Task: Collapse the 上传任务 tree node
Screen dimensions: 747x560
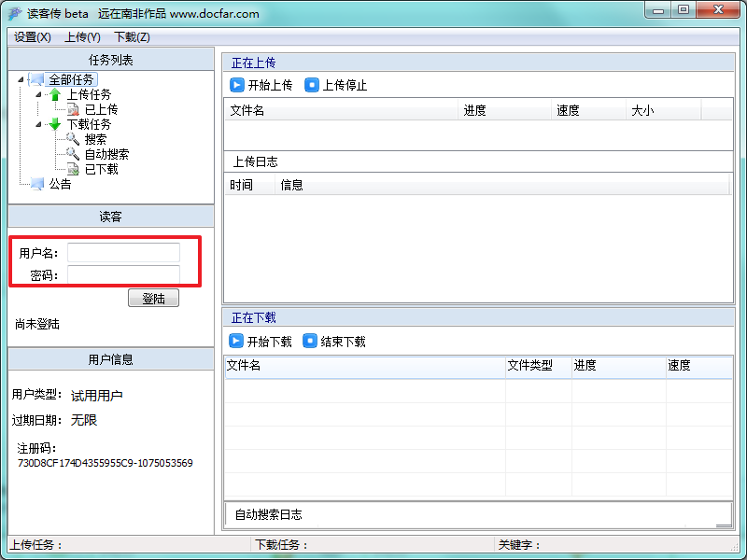Action: (38, 95)
